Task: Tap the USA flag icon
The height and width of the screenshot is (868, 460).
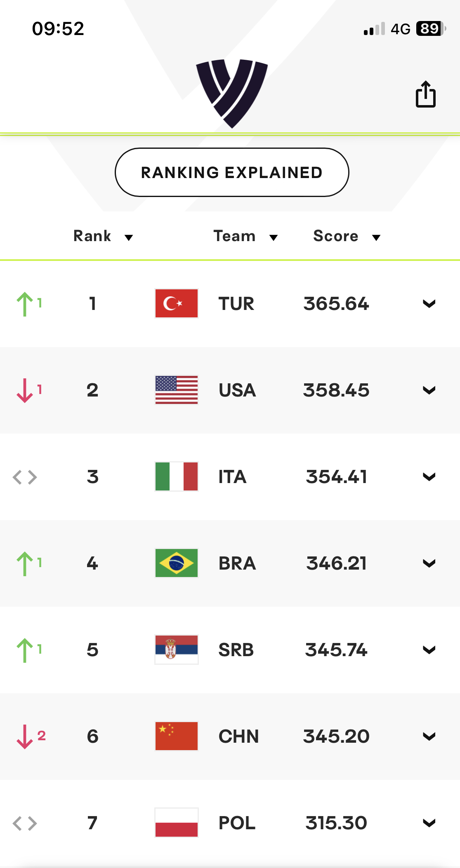Action: pyautogui.click(x=177, y=390)
